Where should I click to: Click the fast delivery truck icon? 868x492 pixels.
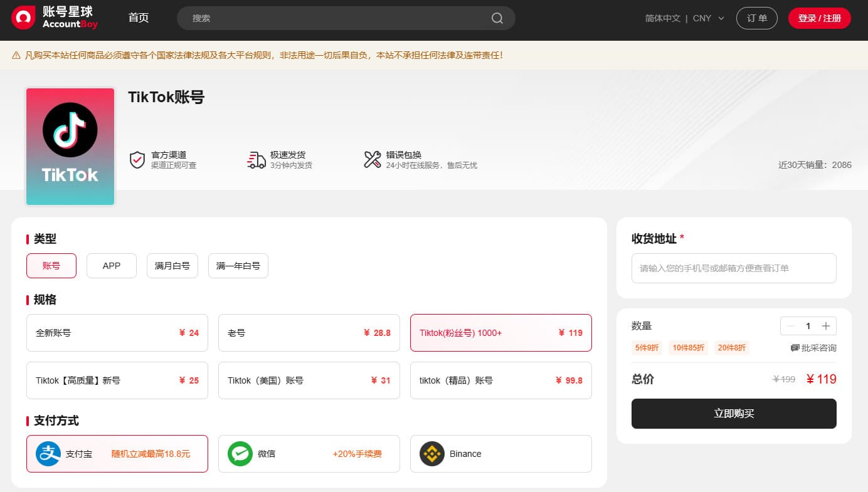[256, 160]
